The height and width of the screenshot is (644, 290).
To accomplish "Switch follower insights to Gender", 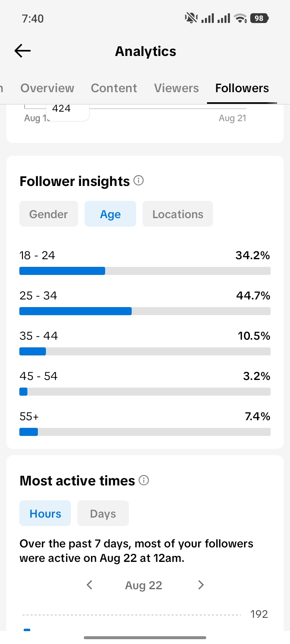I will pos(49,214).
